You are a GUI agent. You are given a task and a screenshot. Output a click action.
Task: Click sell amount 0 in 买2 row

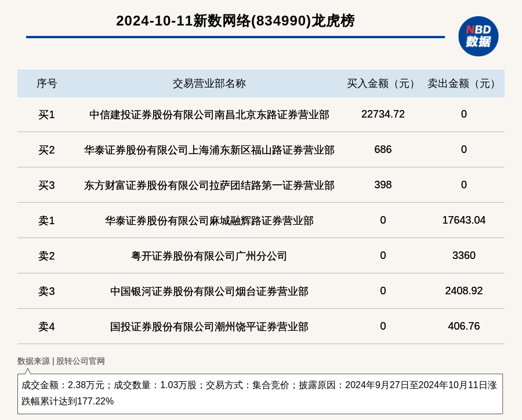tap(464, 149)
